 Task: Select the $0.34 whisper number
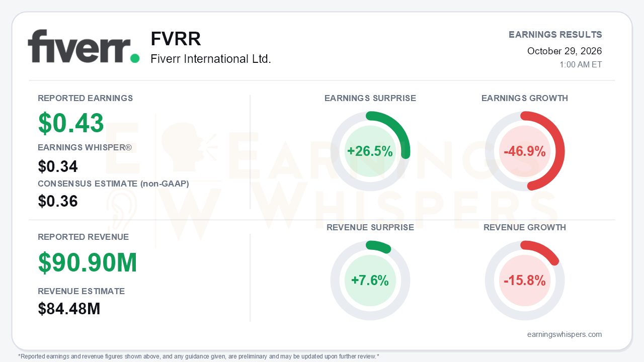58,166
